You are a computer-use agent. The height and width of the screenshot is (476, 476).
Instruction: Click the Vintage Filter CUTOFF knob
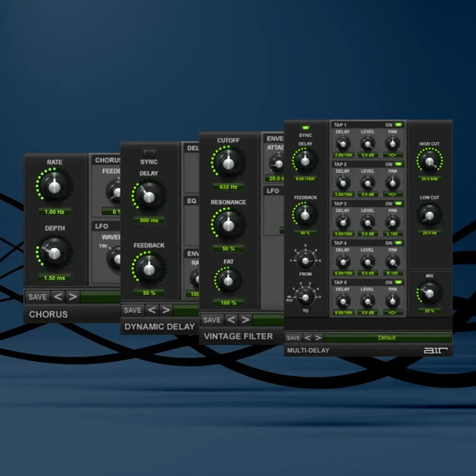(228, 163)
